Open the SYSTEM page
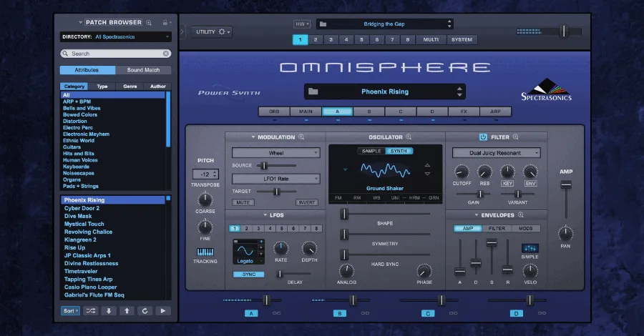The width and height of the screenshot is (644, 336). [462, 40]
